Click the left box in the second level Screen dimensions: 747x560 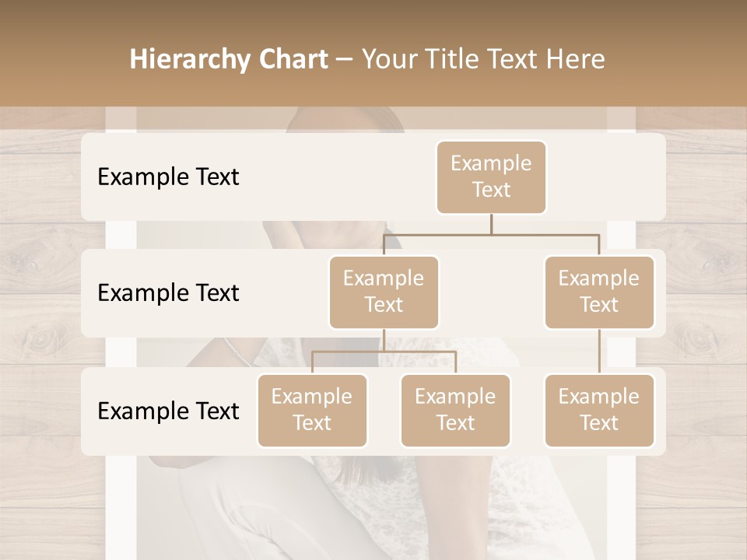384,292
